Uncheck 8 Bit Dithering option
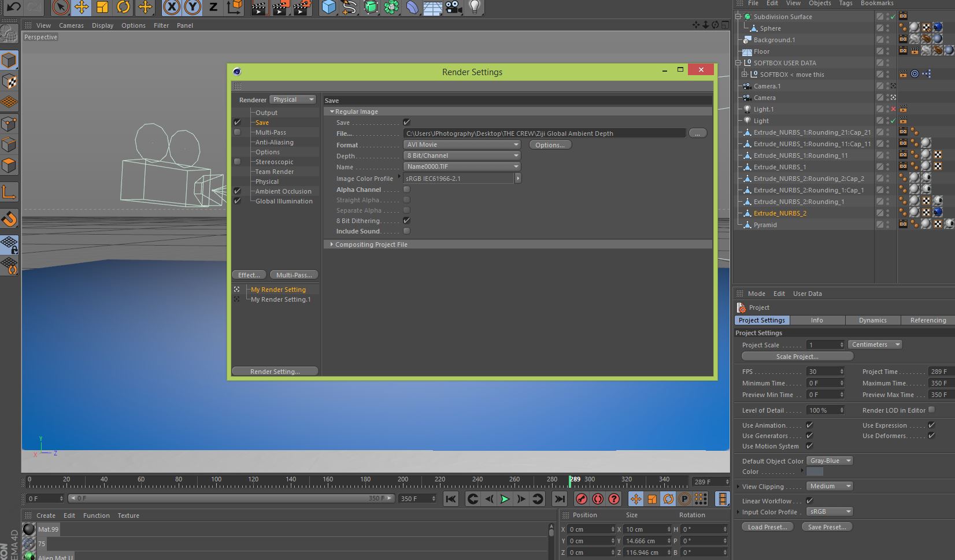955x560 pixels. 406,221
